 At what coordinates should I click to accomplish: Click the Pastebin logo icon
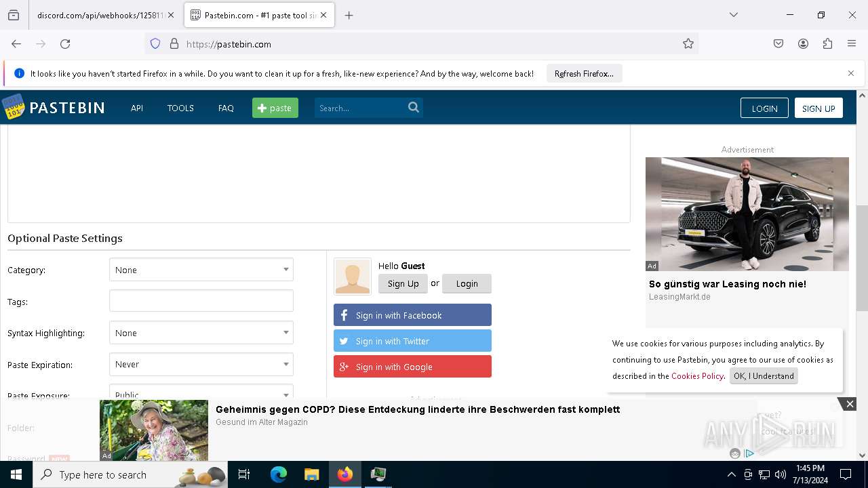click(x=13, y=107)
